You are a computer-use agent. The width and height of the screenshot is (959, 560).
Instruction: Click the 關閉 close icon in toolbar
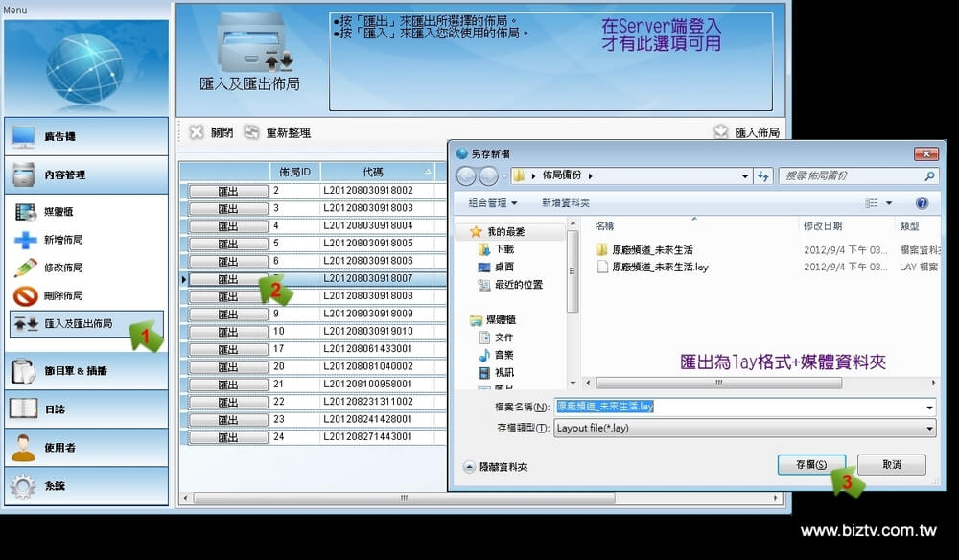(x=197, y=132)
